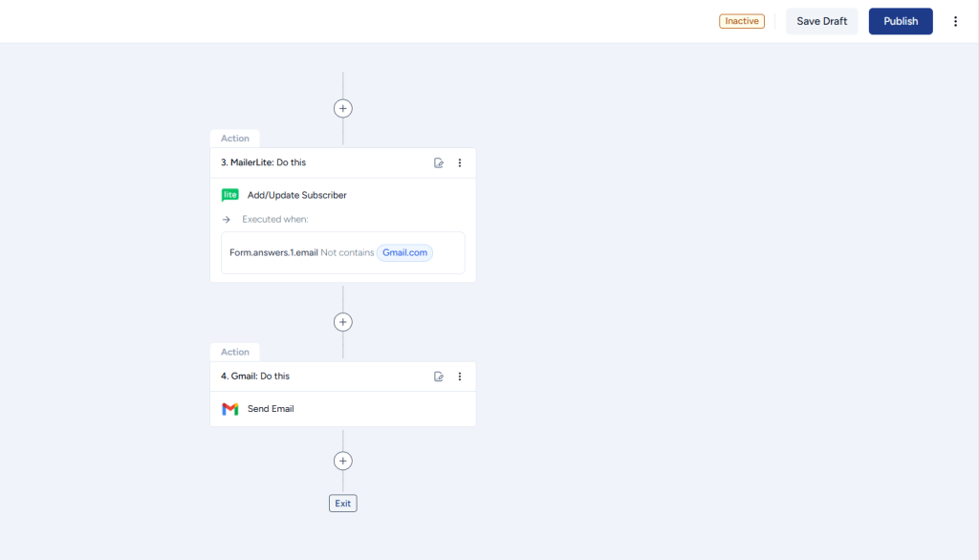Click the arrow icon beside Executed when
Screen dimensions: 979x560
tap(227, 219)
